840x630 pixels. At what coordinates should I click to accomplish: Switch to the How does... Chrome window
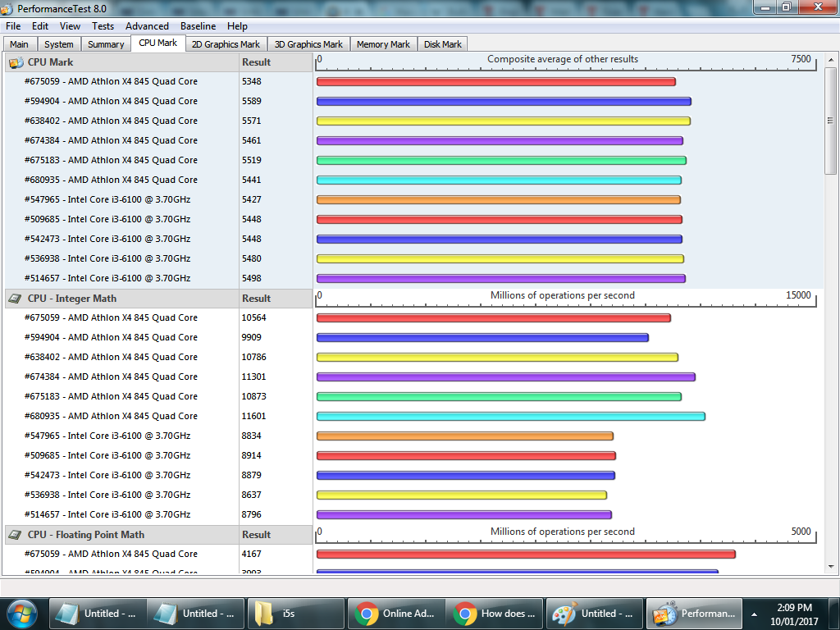coord(494,614)
